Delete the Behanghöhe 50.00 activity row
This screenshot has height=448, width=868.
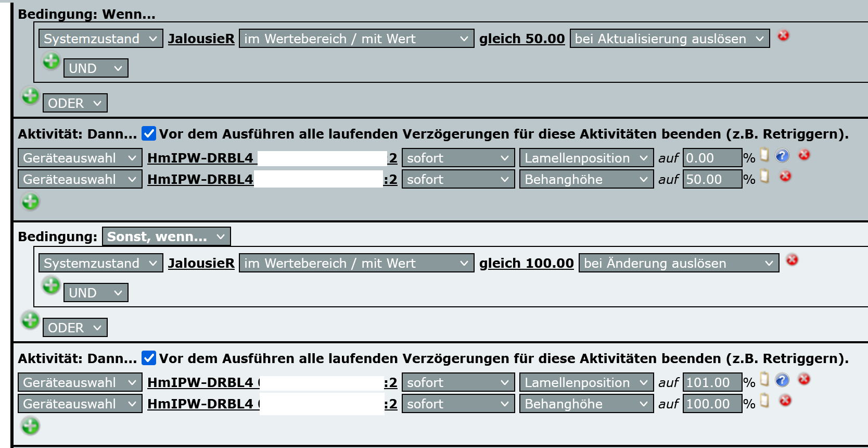coord(785,176)
